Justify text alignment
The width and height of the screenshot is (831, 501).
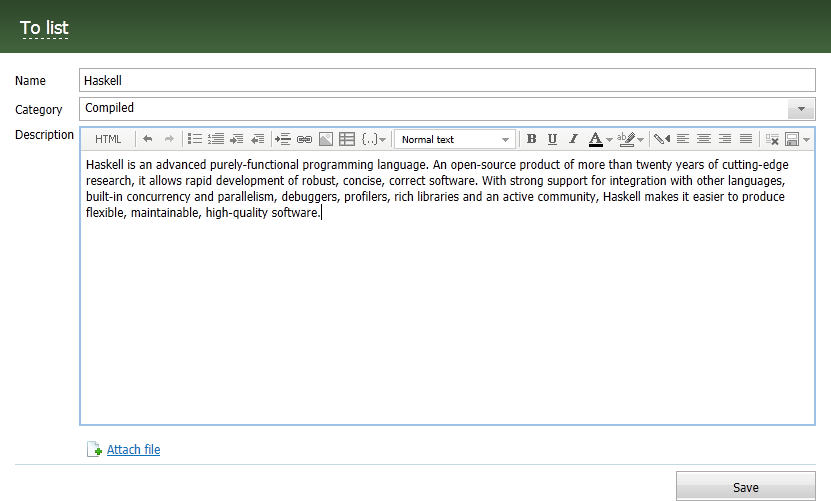[x=746, y=139]
